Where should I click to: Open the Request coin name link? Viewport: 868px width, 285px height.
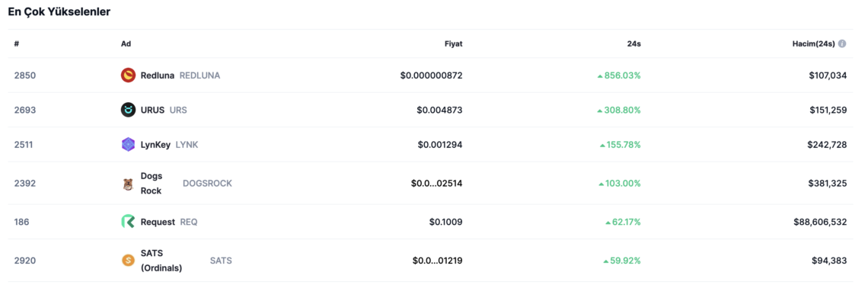pos(158,222)
